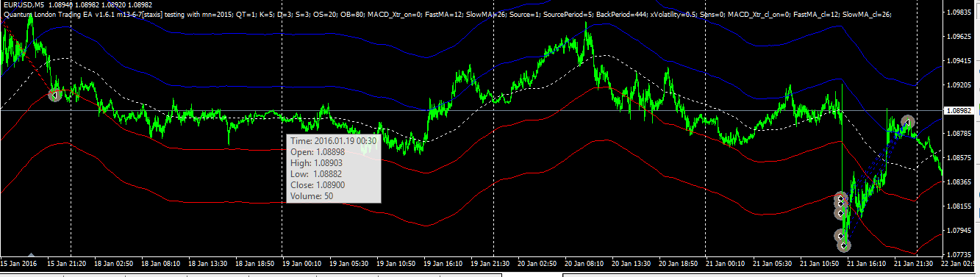Click the time axis label 19 Jan 16:10
980x277 pixels.
(x=443, y=263)
